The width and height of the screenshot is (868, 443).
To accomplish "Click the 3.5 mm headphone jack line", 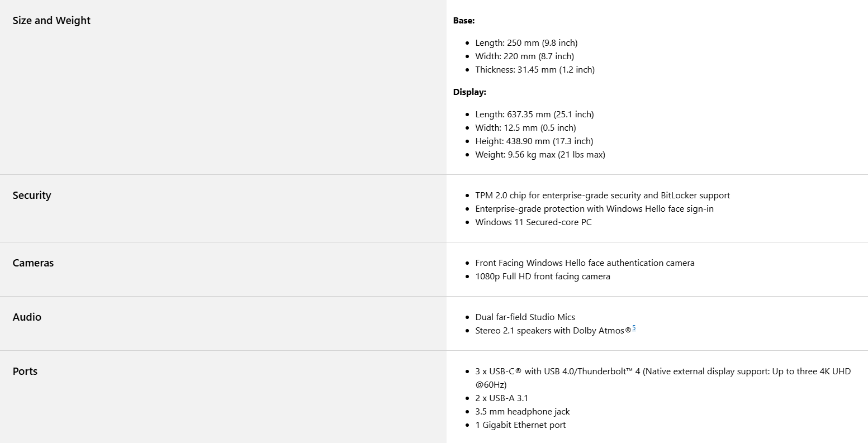I will click(x=523, y=412).
